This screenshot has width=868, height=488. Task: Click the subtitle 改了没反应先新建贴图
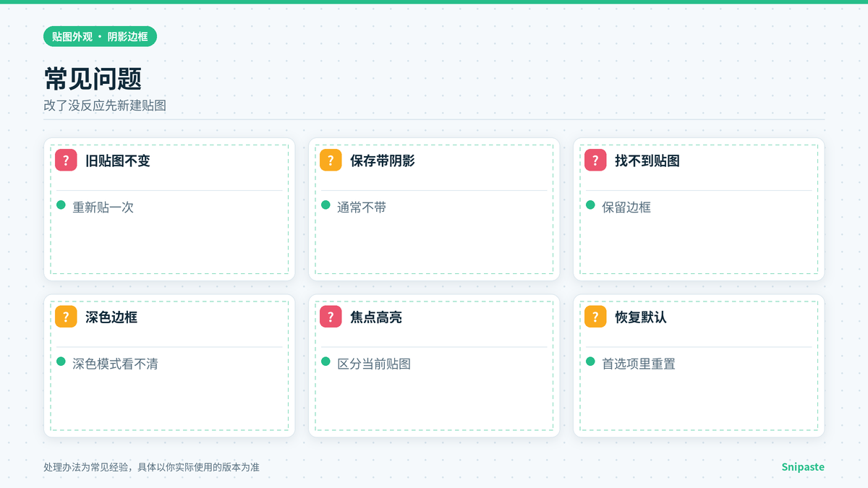pyautogui.click(x=105, y=106)
